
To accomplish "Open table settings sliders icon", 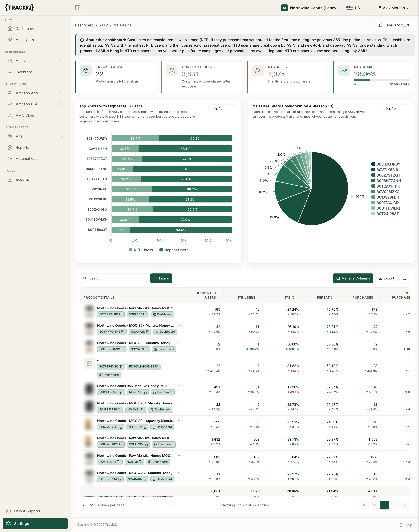I will pos(405,278).
